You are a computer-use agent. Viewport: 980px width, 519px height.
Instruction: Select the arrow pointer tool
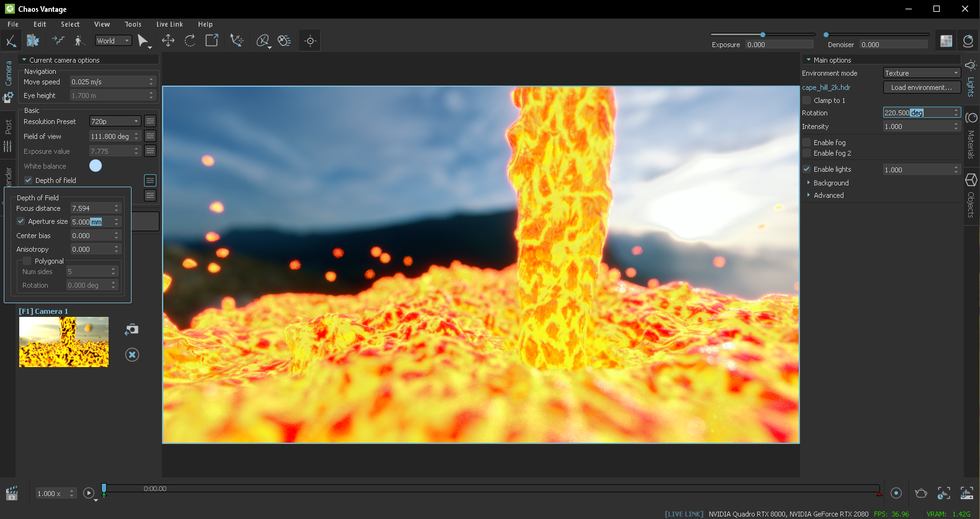143,41
